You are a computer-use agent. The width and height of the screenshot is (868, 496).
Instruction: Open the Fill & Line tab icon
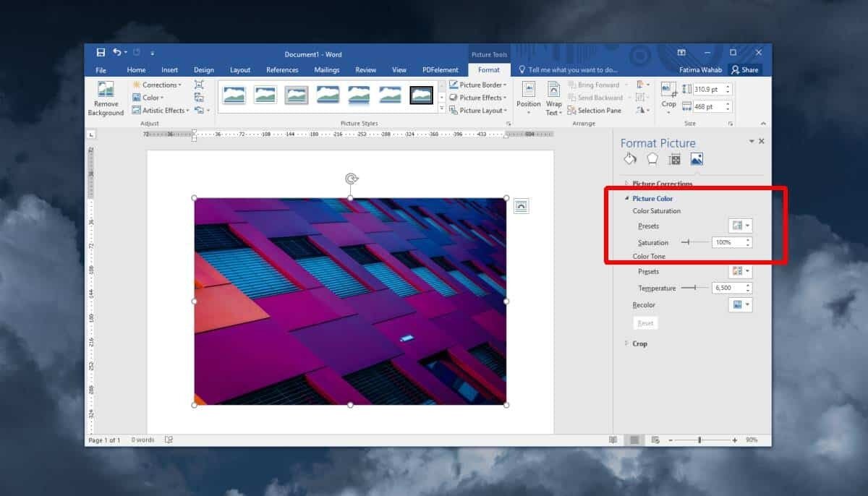630,159
